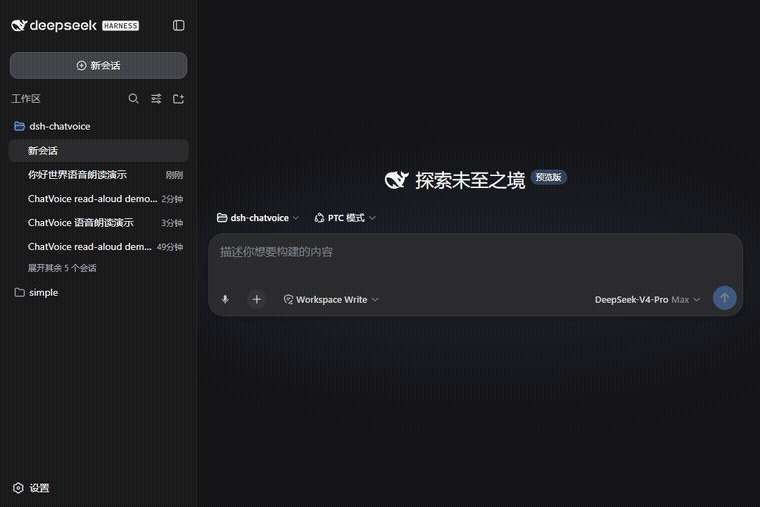
Task: Click the HARNESS badge next to the logo
Action: click(121, 26)
